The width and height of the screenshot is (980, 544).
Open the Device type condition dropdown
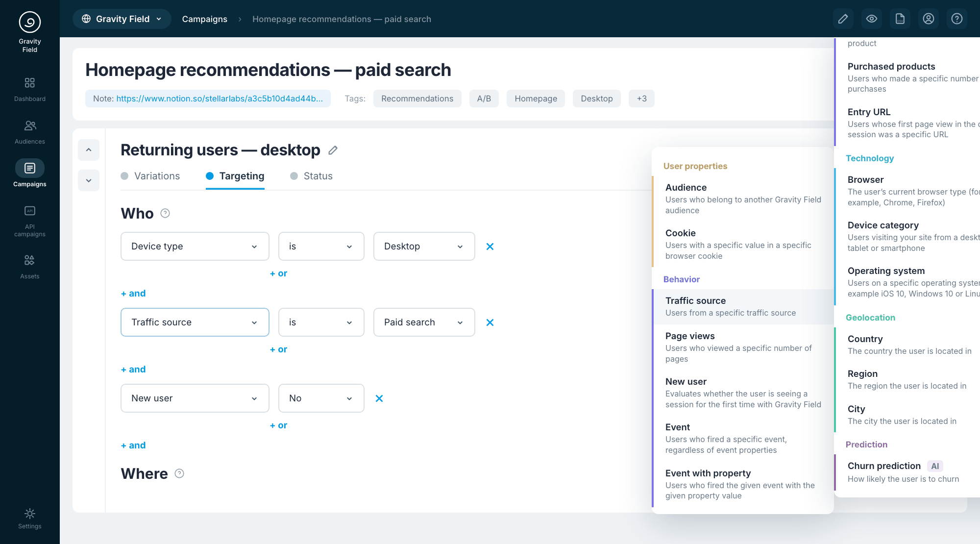coord(195,246)
